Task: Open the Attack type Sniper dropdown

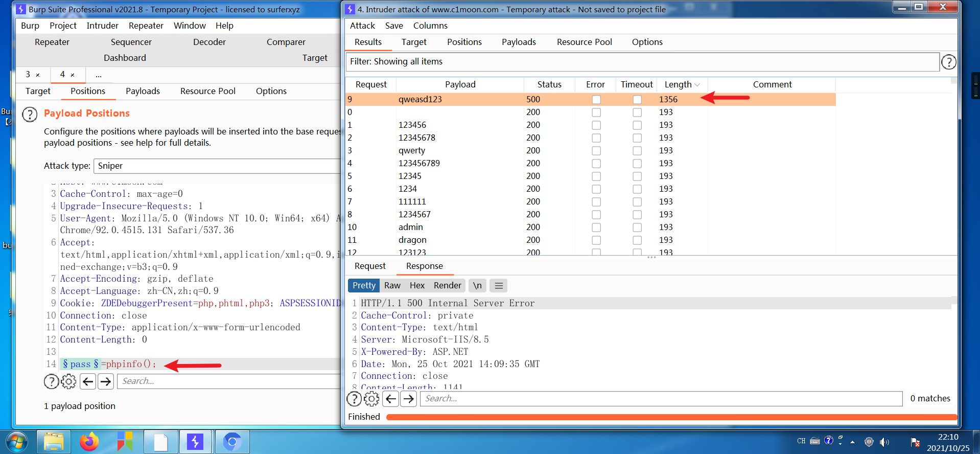Action: point(217,166)
